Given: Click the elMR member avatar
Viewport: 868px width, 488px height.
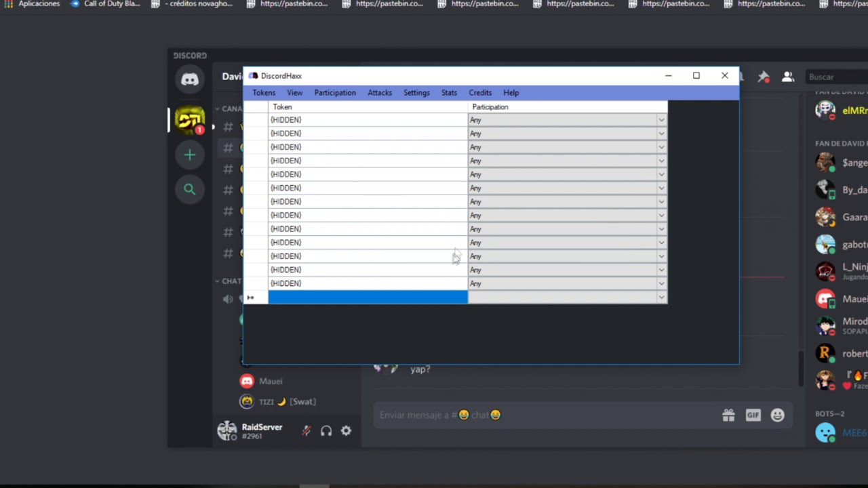Looking at the screenshot, I should click(x=825, y=110).
